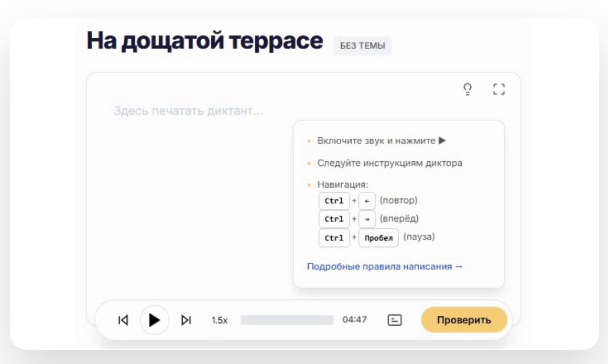Click the Проверить button
The width and height of the screenshot is (608, 364).
[464, 320]
